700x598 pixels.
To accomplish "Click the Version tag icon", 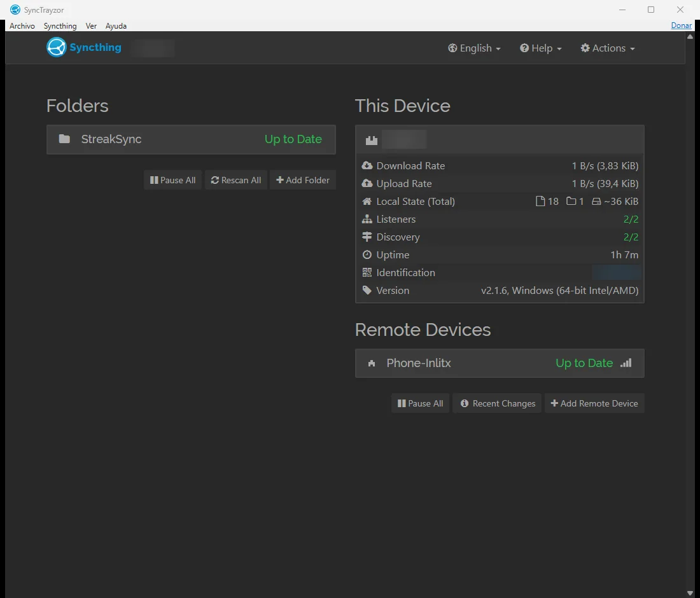I will [367, 291].
